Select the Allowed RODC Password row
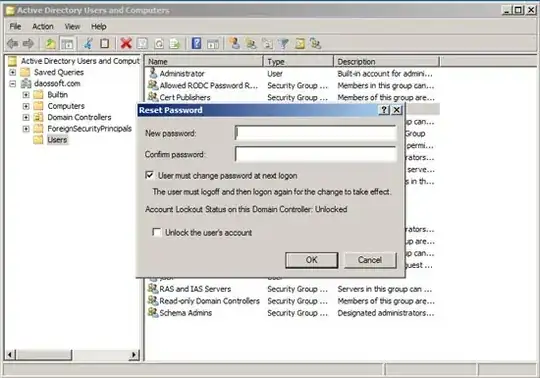540x378 pixels. tap(291, 85)
